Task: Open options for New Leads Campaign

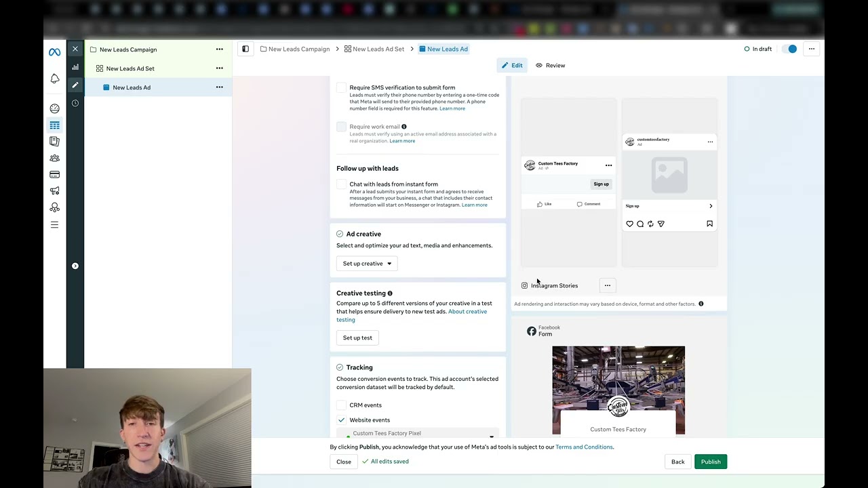Action: [219, 49]
